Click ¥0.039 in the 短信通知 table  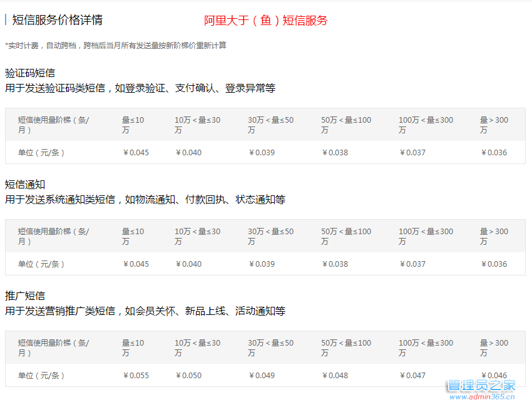(262, 264)
